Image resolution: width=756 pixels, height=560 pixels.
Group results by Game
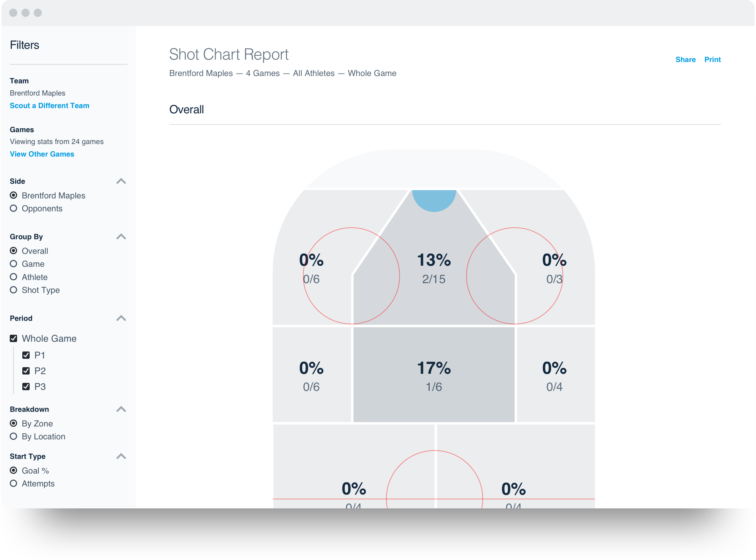click(x=14, y=264)
